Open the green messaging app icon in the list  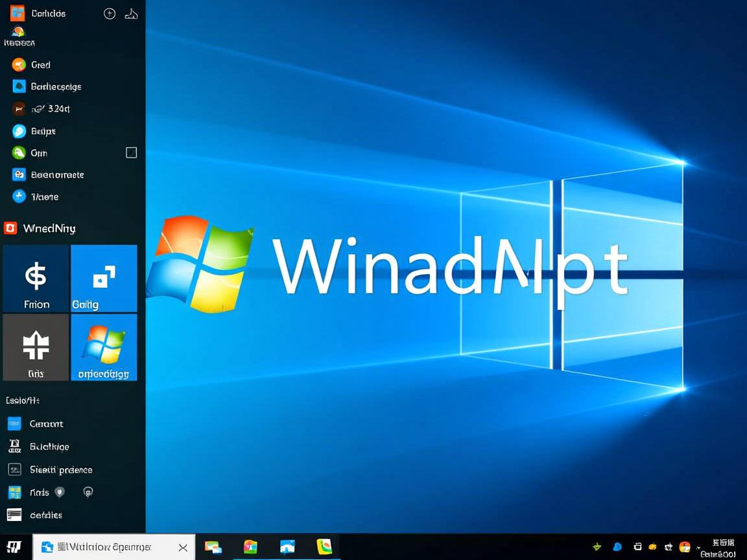tap(18, 152)
